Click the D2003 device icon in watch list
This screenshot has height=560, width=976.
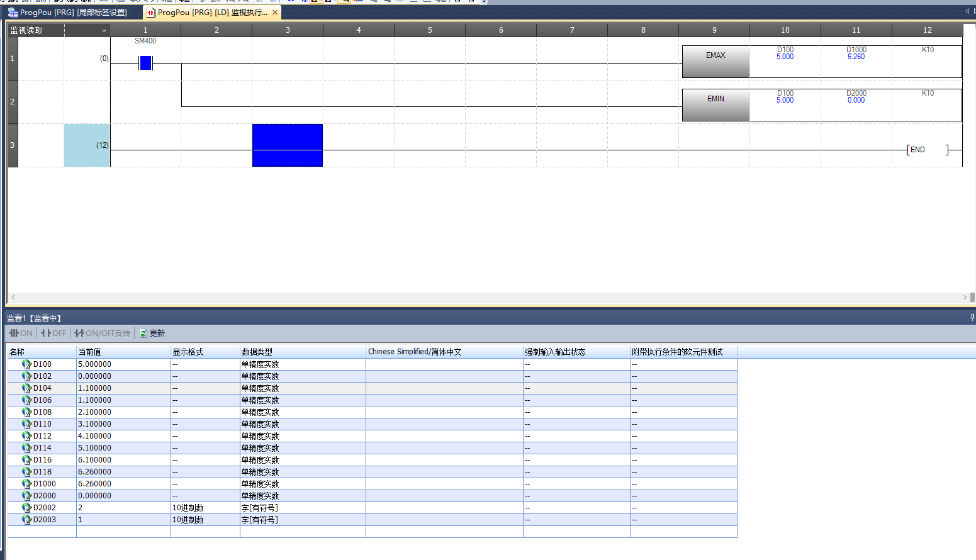[26, 520]
